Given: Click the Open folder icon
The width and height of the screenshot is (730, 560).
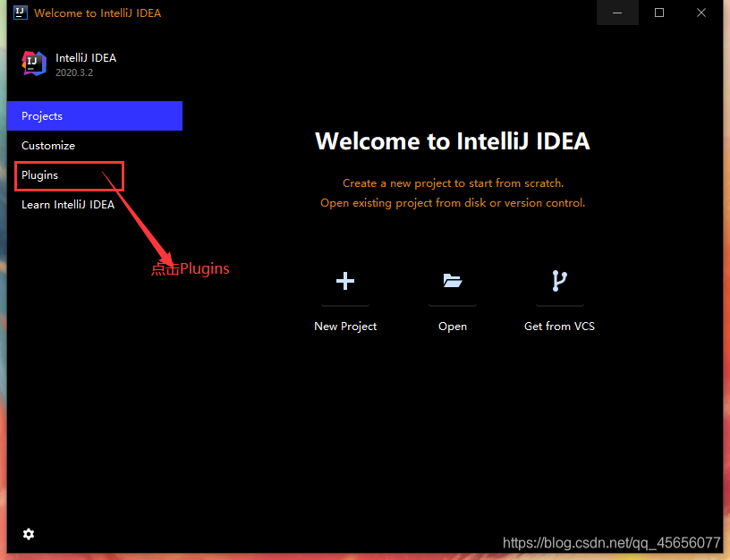Looking at the screenshot, I should coord(453,281).
